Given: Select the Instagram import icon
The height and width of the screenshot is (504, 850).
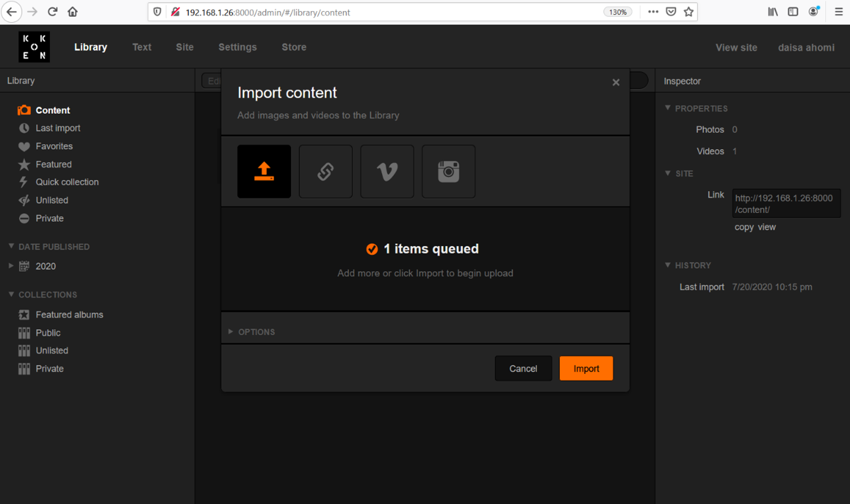Looking at the screenshot, I should tap(448, 171).
